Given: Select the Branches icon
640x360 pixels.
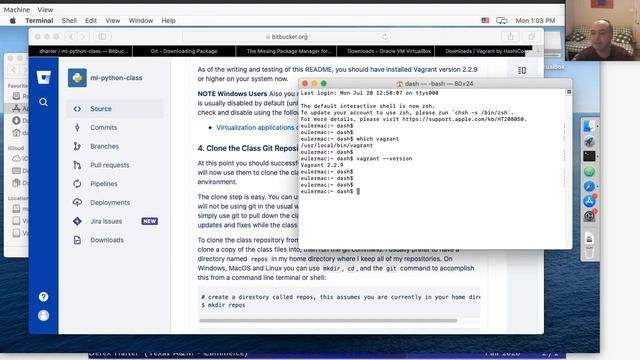Looking at the screenshot, I should coord(77,146).
